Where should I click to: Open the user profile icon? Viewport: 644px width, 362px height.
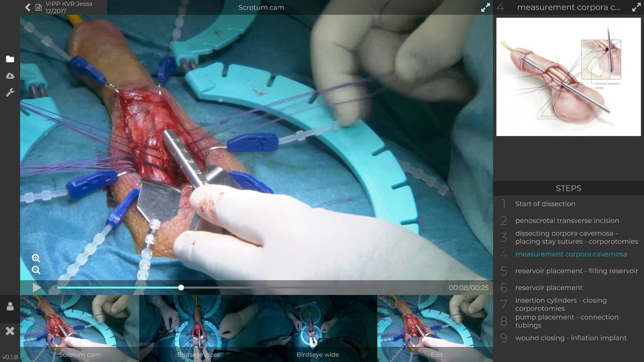(x=10, y=306)
